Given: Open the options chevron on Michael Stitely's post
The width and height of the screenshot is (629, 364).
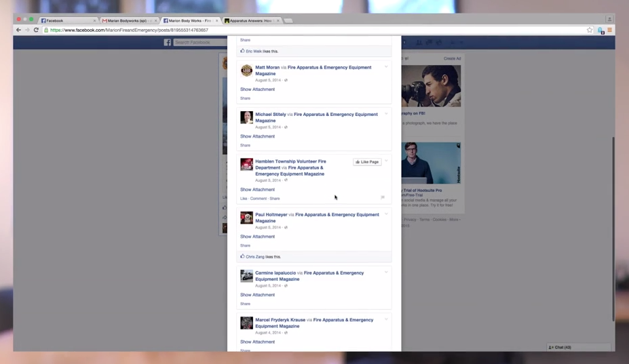Looking at the screenshot, I should coord(386,114).
